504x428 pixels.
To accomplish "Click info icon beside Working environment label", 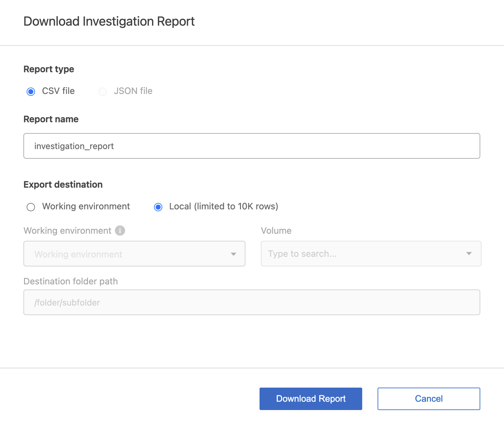I will pyautogui.click(x=120, y=231).
